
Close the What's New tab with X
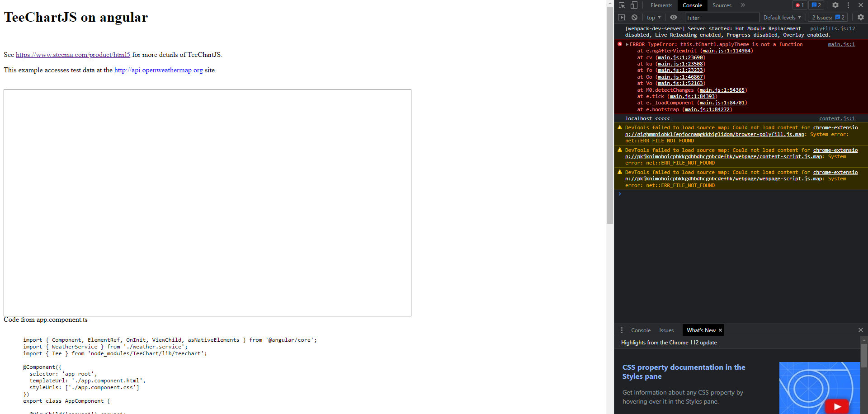720,330
